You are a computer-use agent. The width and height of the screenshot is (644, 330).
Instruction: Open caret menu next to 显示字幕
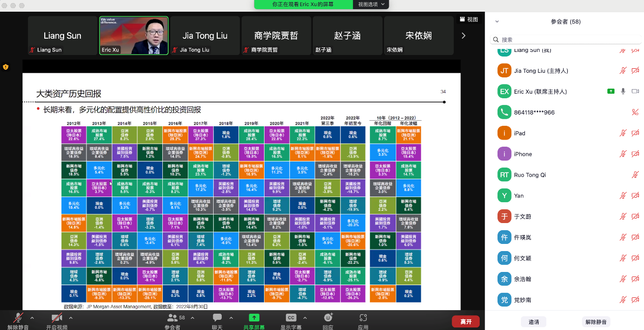305,318
